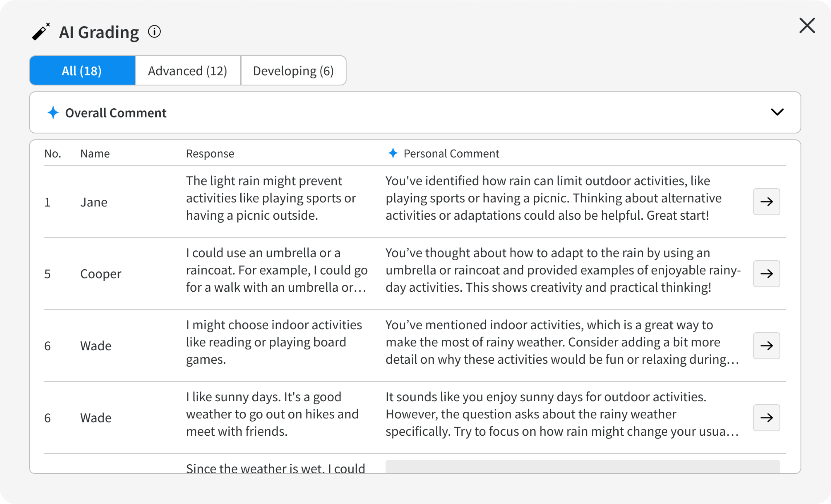This screenshot has height=504, width=831.
Task: Click arrow for Wade's sunny days response
Action: tap(766, 418)
